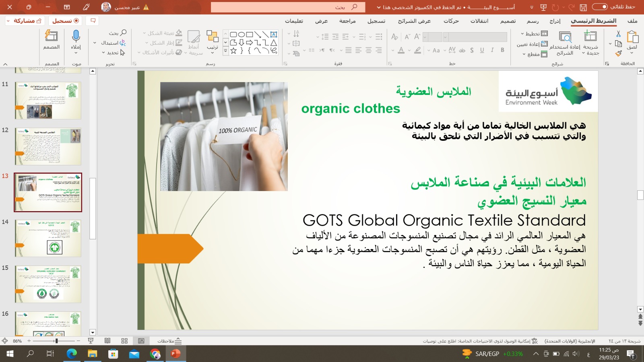Image resolution: width=644 pixels, height=362 pixels.
Task: Click the text highlight color pen icon
Action: (418, 50)
